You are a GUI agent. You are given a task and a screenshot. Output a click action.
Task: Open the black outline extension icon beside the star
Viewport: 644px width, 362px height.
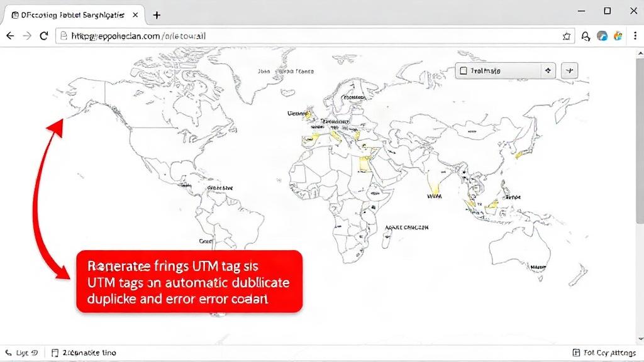586,36
